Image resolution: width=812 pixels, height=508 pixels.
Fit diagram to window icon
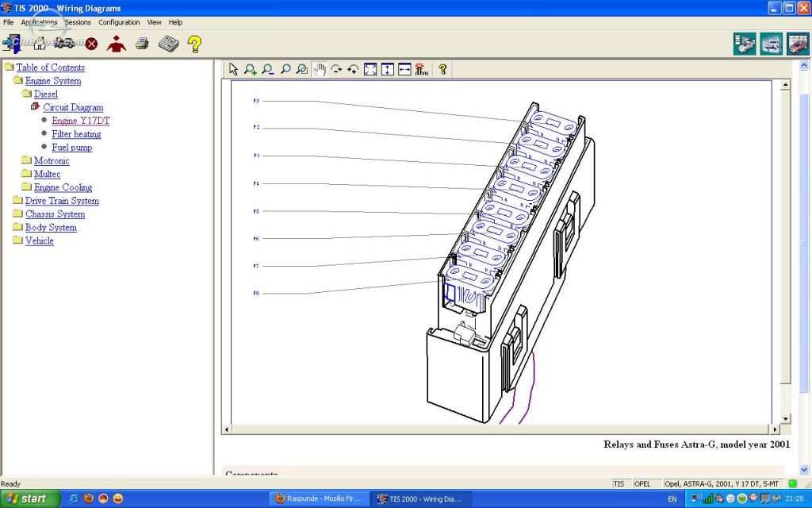370,70
